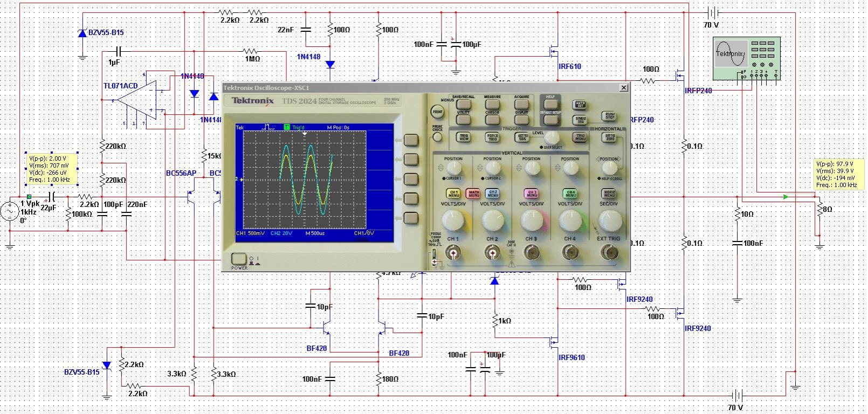Click the oscilloscope HELP button
Viewport: 868px width, 414px height.
click(x=550, y=104)
